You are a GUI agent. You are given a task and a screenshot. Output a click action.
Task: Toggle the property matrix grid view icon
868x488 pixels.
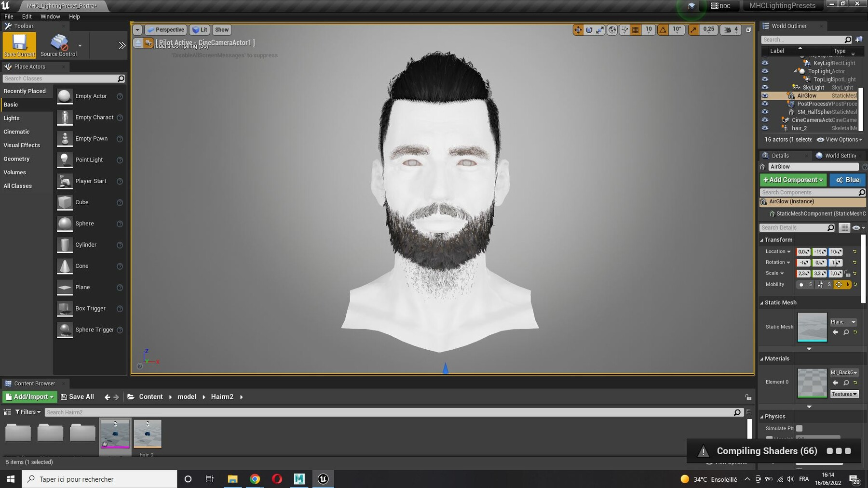844,228
